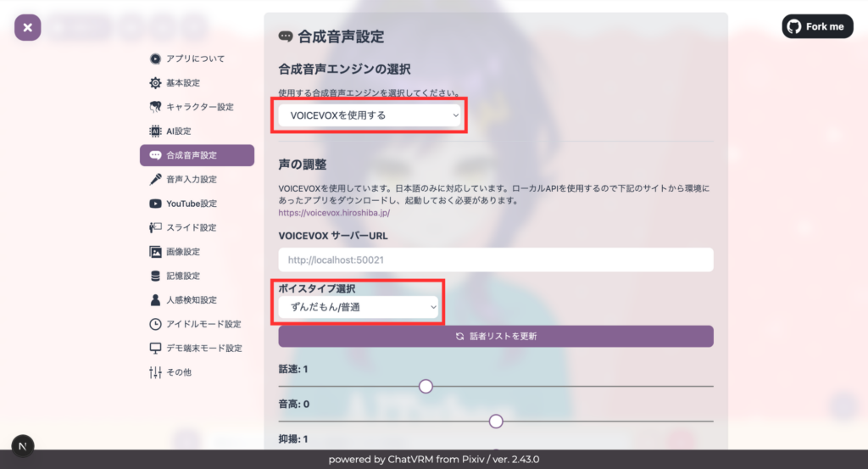This screenshot has width=868, height=469.
Task: Click the clock icon beside アイドルモード設定
Action: 155,324
